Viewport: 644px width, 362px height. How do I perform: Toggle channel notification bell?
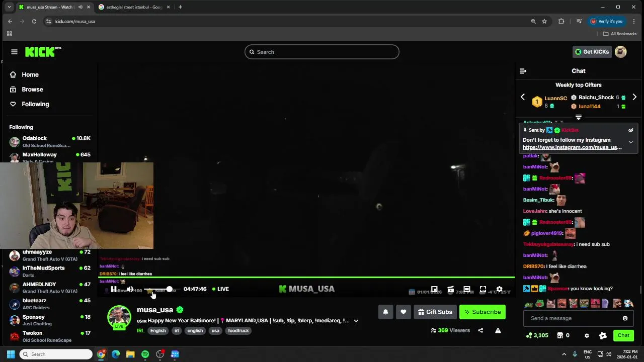[x=385, y=312]
